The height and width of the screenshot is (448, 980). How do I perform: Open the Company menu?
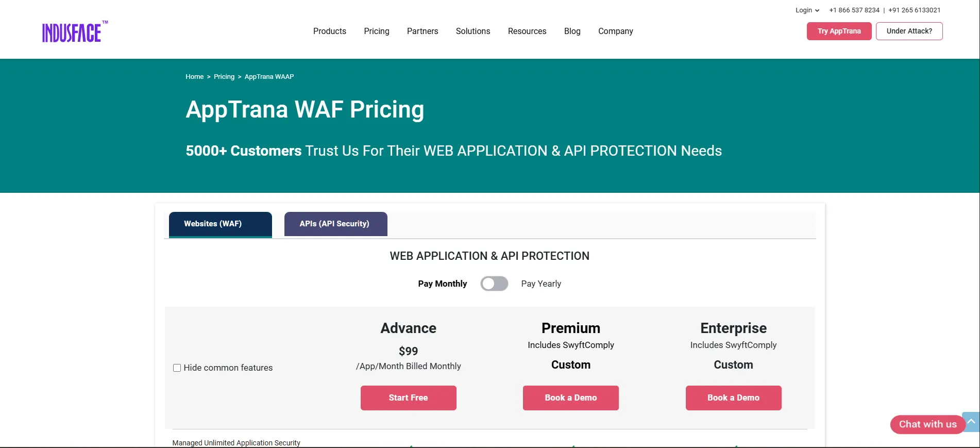[616, 31]
